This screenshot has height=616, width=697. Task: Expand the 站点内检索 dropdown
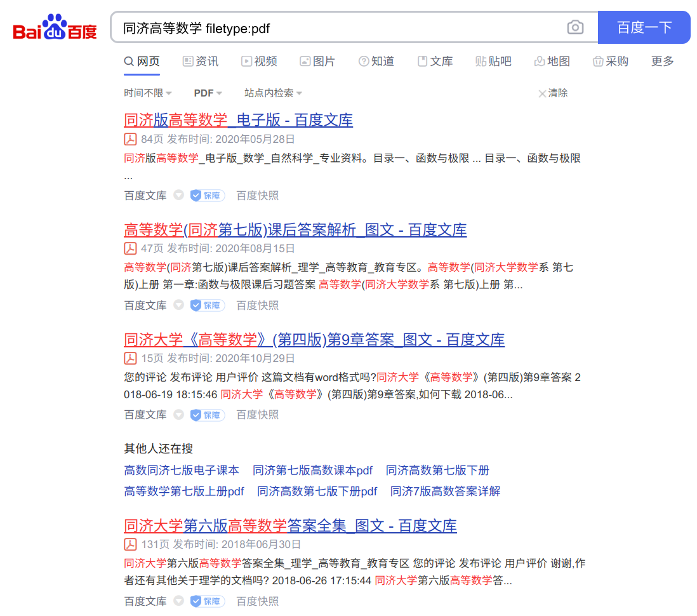(273, 93)
